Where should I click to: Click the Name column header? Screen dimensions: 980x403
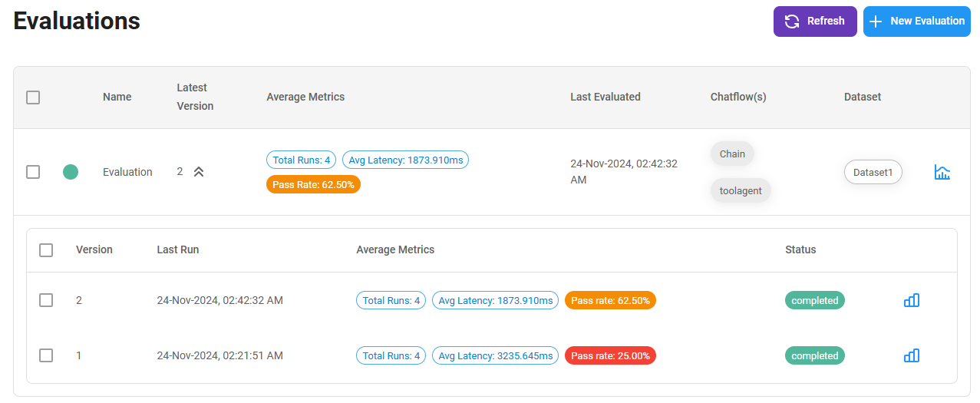pos(117,97)
